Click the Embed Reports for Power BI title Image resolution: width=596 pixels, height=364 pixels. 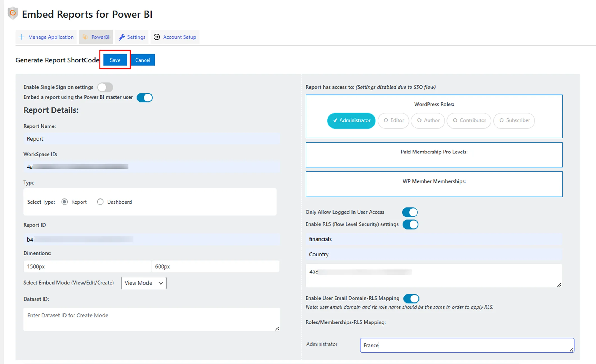coord(87,14)
